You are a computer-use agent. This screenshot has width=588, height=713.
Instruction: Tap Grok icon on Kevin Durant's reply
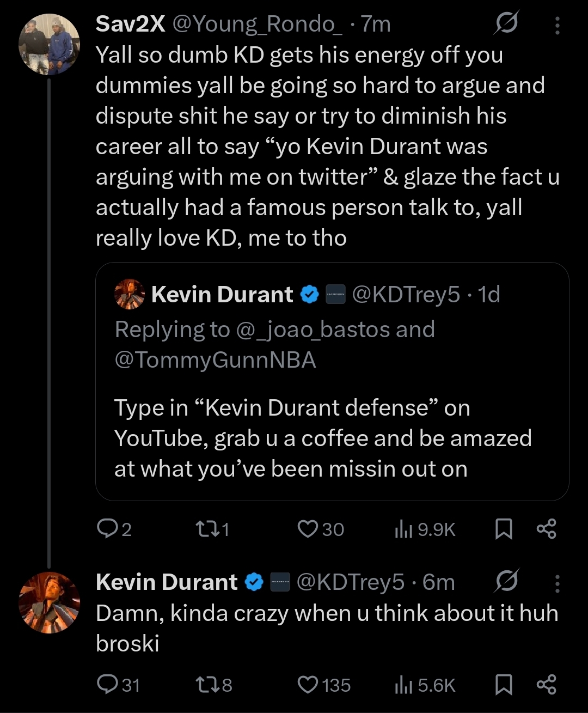click(507, 582)
